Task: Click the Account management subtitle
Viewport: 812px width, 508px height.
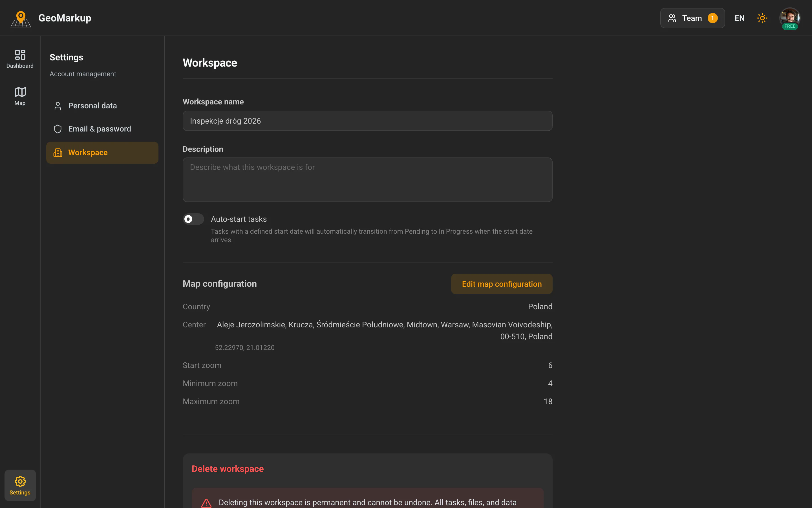Action: pos(83,74)
